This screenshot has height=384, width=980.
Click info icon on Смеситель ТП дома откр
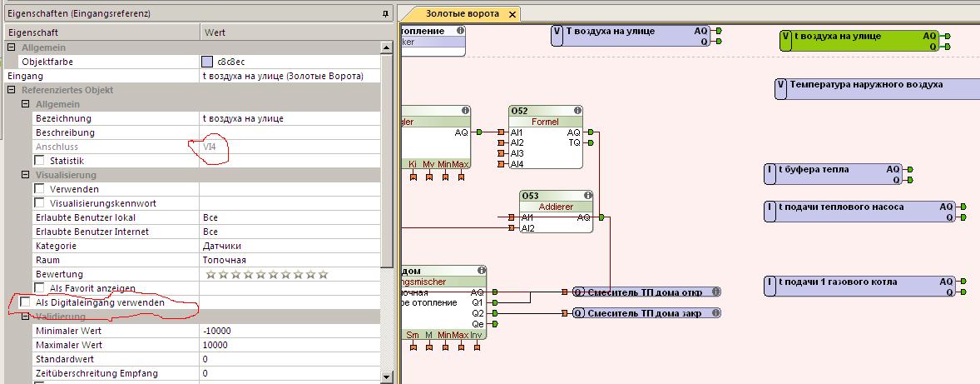(x=715, y=292)
